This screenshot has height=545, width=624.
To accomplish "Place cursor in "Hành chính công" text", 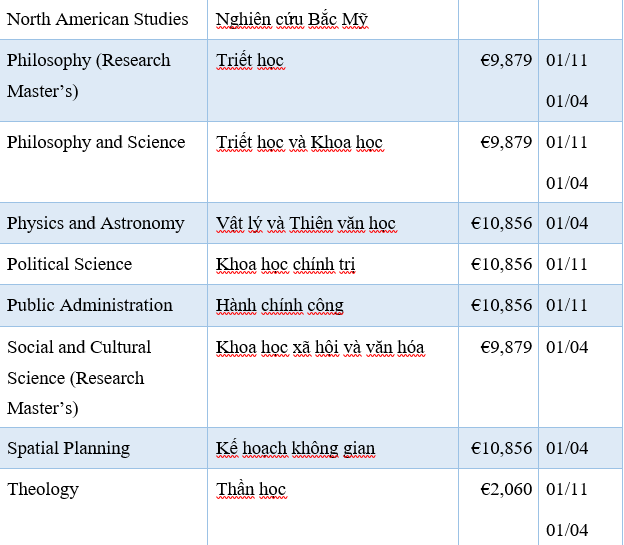I will pyautogui.click(x=279, y=305).
